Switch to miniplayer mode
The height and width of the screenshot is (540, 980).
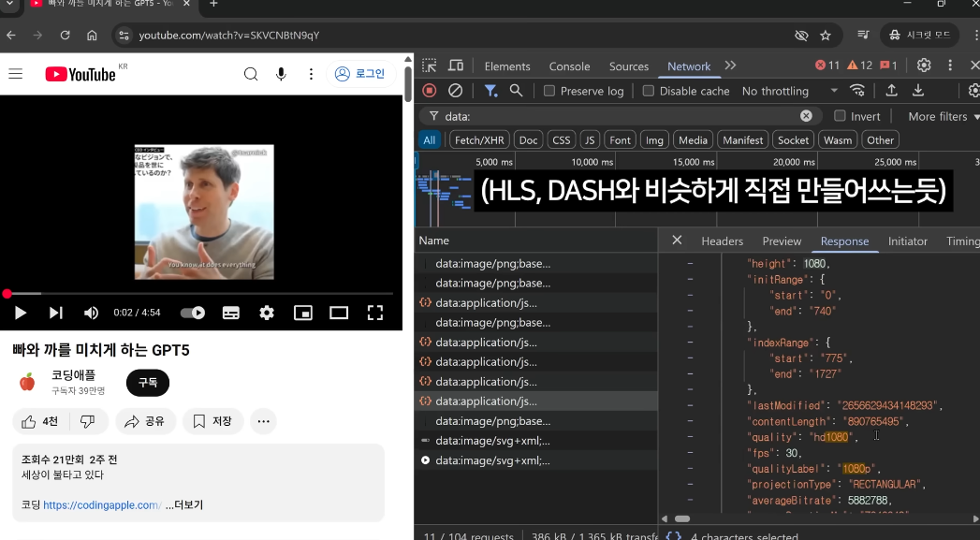click(x=303, y=313)
